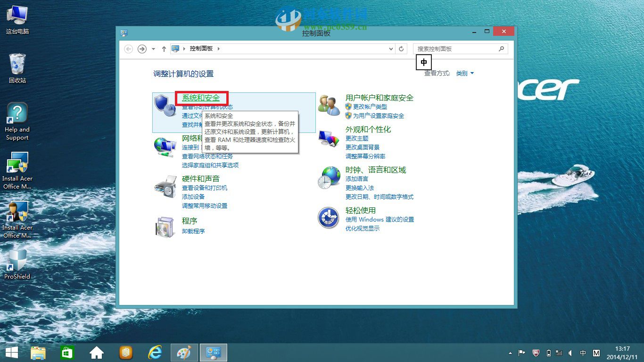Expand the address bar history dropdown
The height and width of the screenshot is (362, 644).
coord(390,49)
